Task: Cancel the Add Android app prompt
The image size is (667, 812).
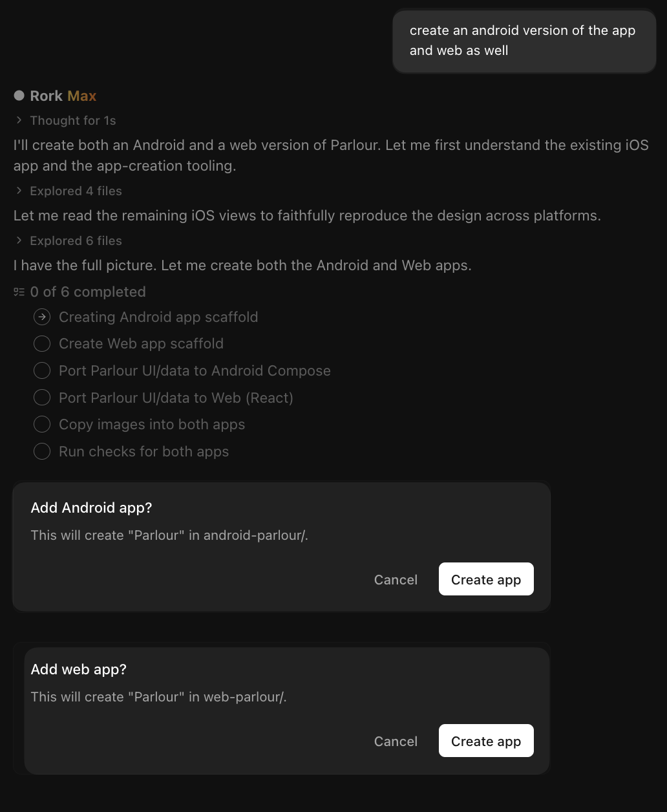Action: 396,580
